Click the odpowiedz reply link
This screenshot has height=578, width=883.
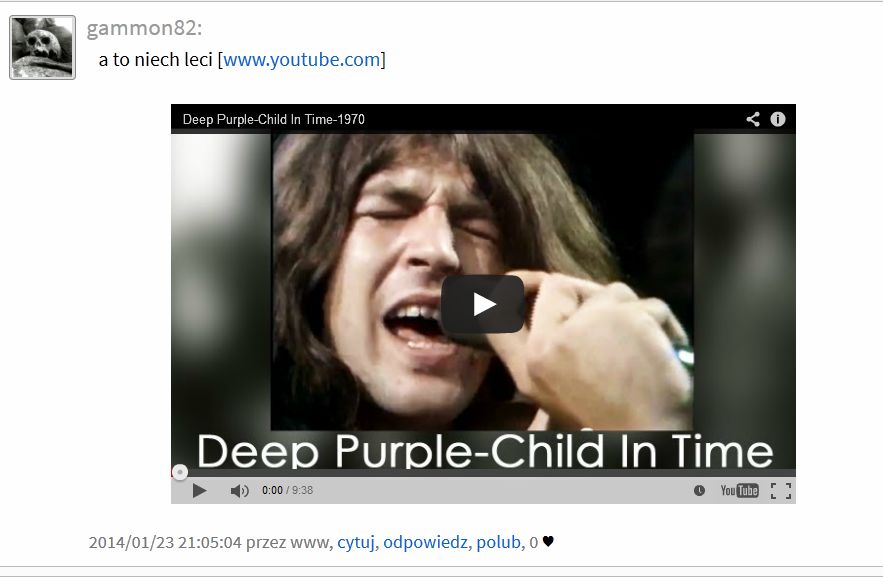click(425, 542)
